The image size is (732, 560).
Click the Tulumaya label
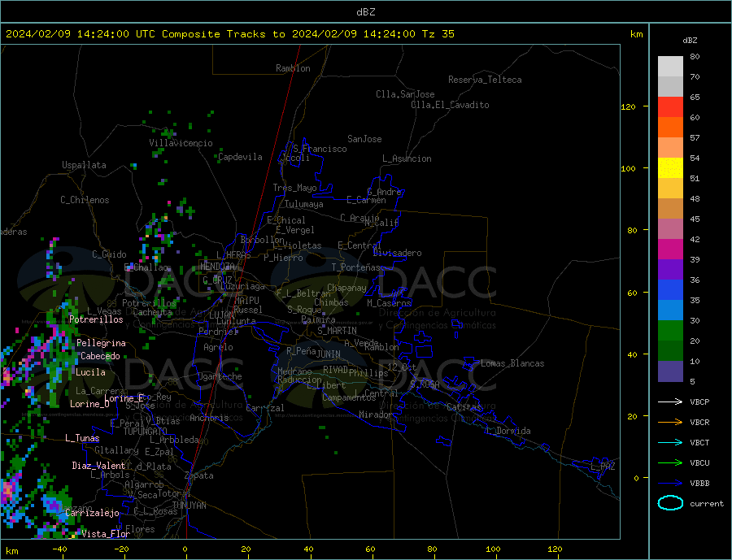tap(304, 204)
